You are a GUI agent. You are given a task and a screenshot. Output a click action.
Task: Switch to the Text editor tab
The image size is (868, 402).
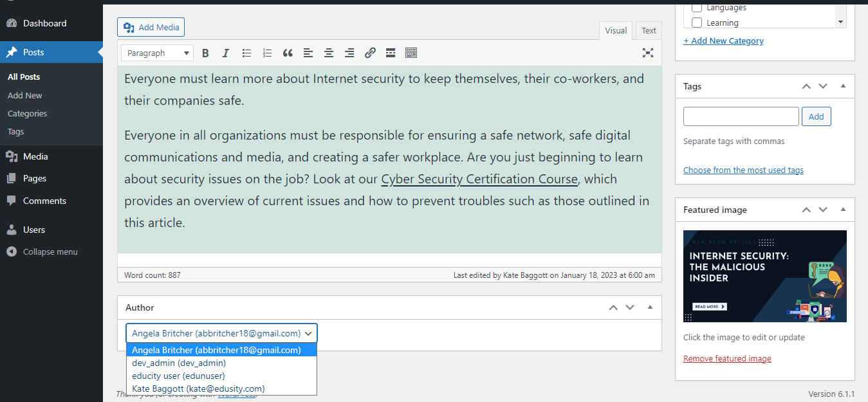click(649, 30)
